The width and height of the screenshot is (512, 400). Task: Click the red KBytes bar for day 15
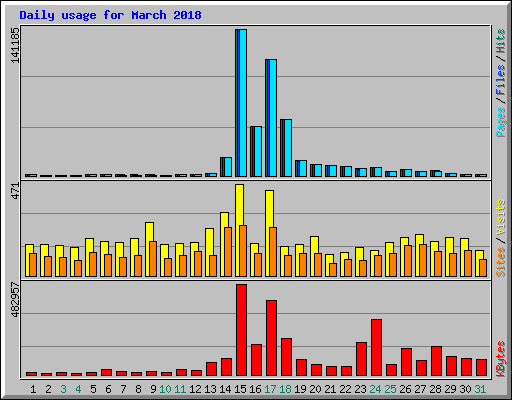click(241, 330)
